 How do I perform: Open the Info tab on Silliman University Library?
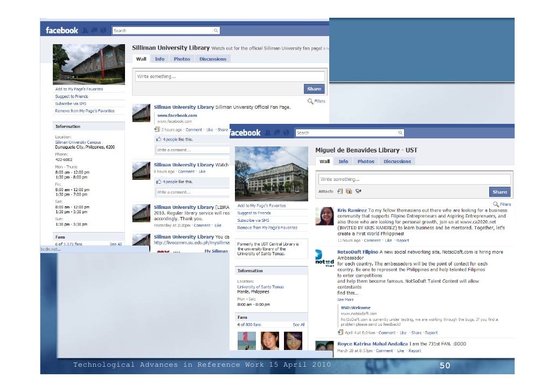click(x=159, y=59)
